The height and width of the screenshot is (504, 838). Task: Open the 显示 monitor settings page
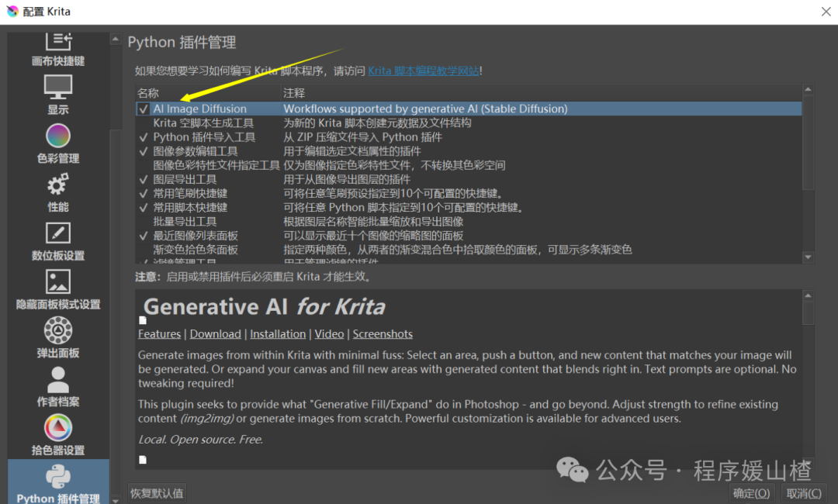[x=58, y=95]
